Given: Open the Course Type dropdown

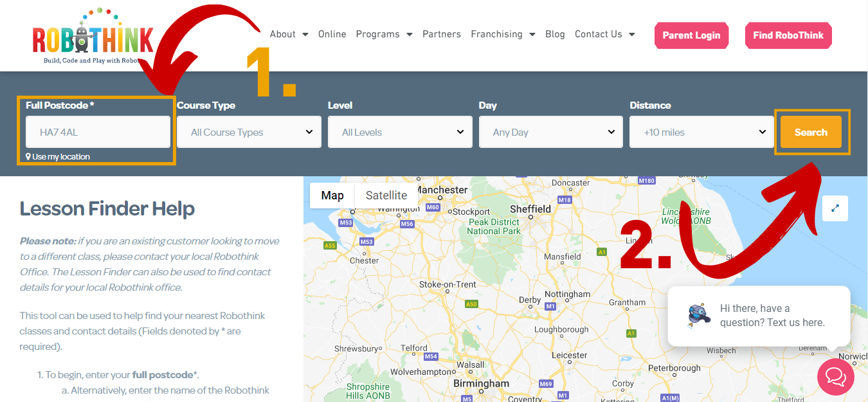Looking at the screenshot, I should pyautogui.click(x=249, y=132).
